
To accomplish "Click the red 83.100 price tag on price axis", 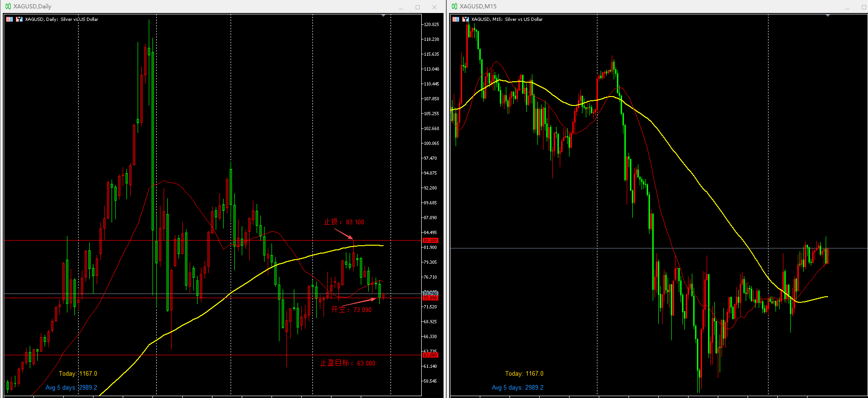I will pyautogui.click(x=431, y=241).
